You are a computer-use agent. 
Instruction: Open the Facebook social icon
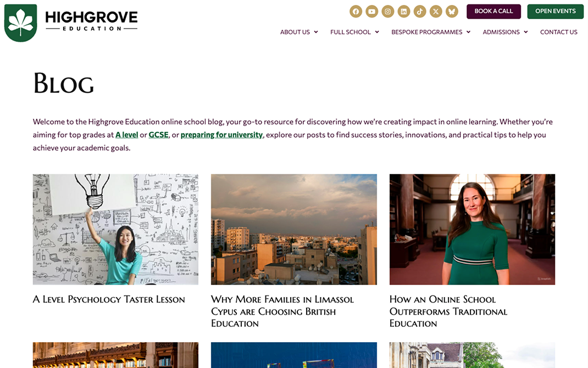(356, 11)
